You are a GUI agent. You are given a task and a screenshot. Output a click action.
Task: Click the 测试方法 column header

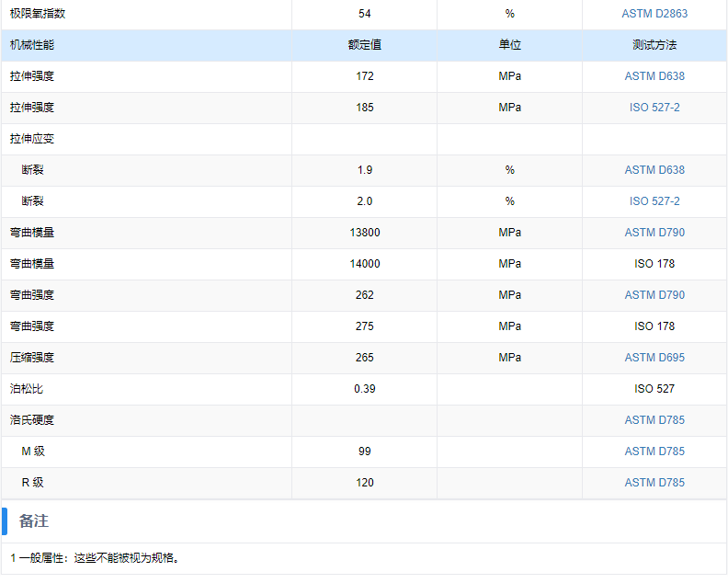(654, 45)
